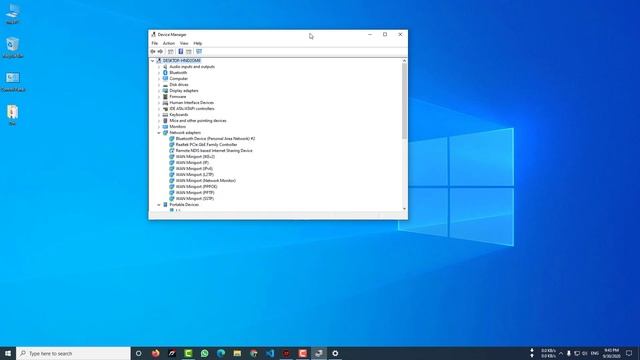Select WAN Miniport (SSTP)
This screenshot has width=640, height=360.
coord(195,198)
